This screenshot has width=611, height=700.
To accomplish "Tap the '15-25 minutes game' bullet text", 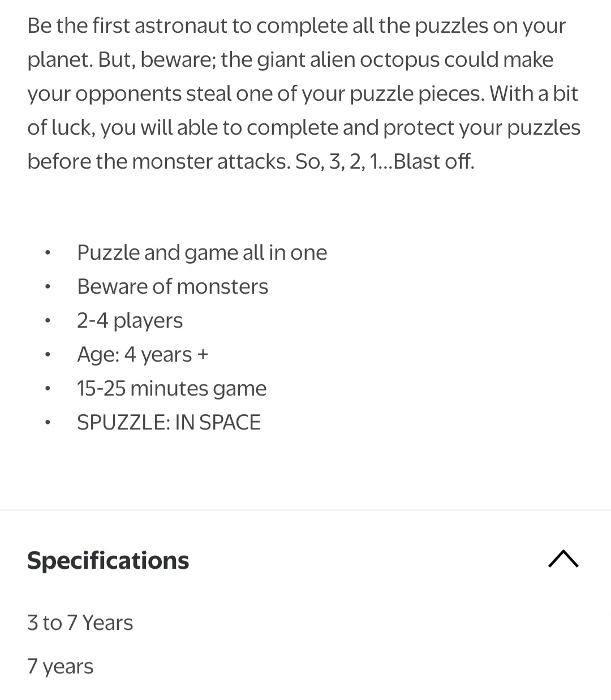I will coord(171,388).
